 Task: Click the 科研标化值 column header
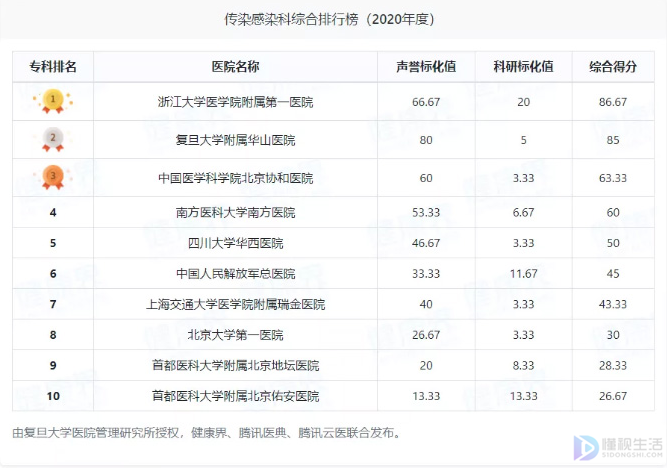point(523,66)
